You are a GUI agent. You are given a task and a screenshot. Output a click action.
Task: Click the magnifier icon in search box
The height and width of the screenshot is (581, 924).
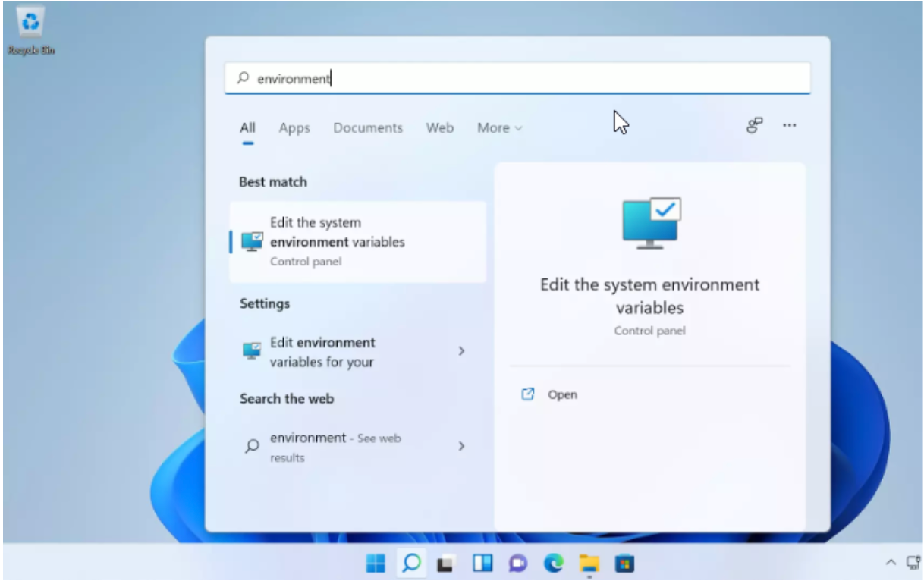[x=244, y=78]
